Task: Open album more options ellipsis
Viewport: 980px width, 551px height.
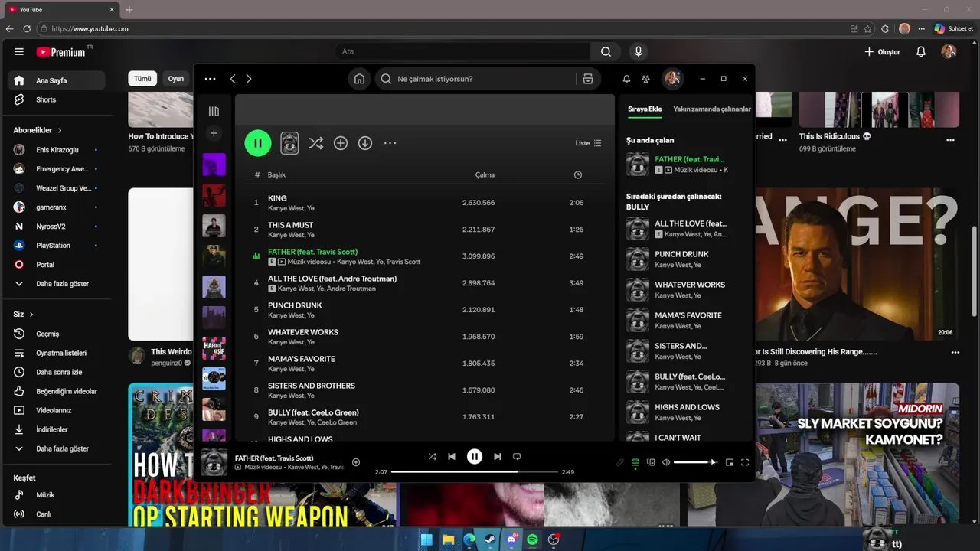Action: pyautogui.click(x=390, y=143)
